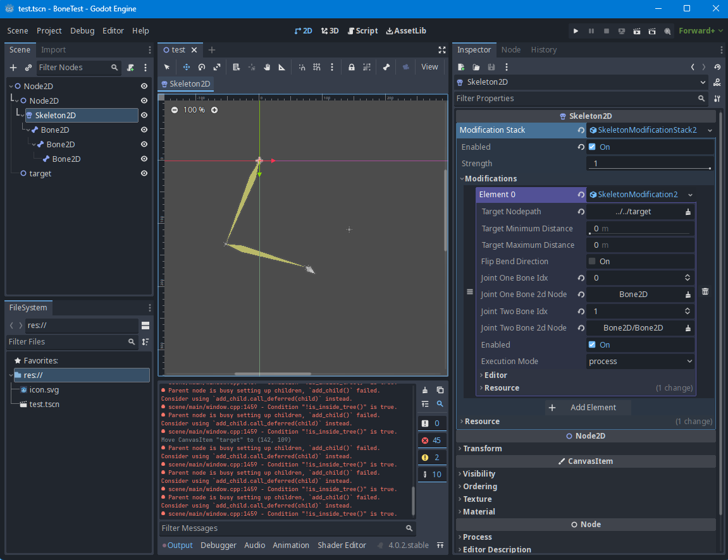Select the Scale Mode tool

coord(217,67)
